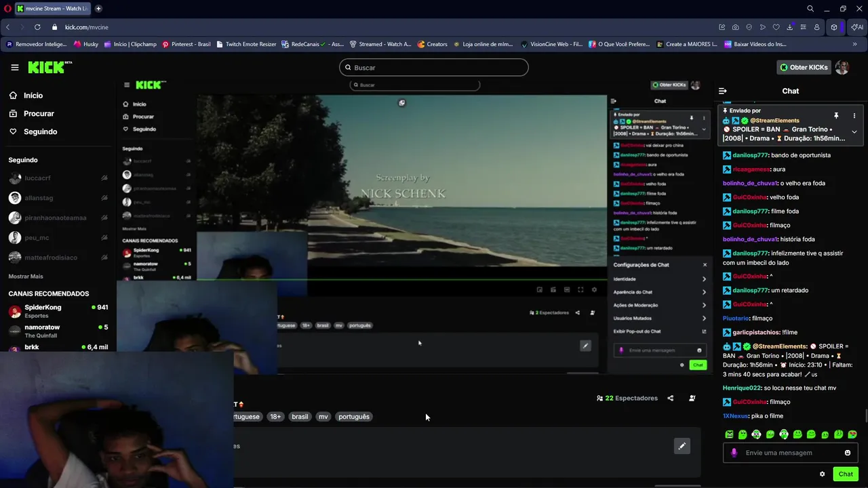
Task: Go back with browser back arrow
Action: click(x=8, y=27)
